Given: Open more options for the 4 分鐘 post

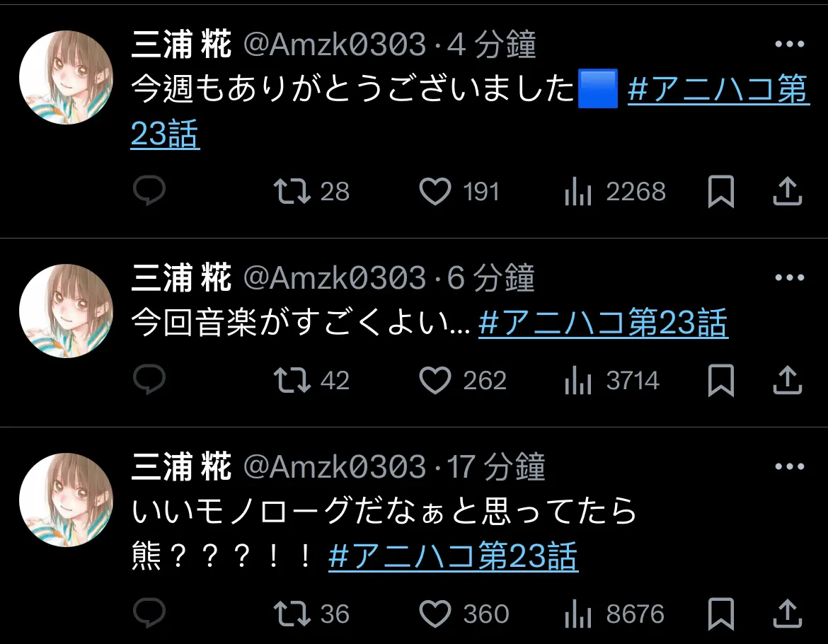Looking at the screenshot, I should [790, 45].
